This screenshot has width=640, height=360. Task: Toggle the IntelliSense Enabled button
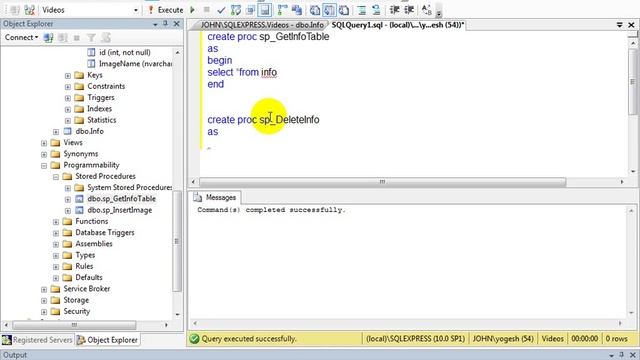coord(265,10)
